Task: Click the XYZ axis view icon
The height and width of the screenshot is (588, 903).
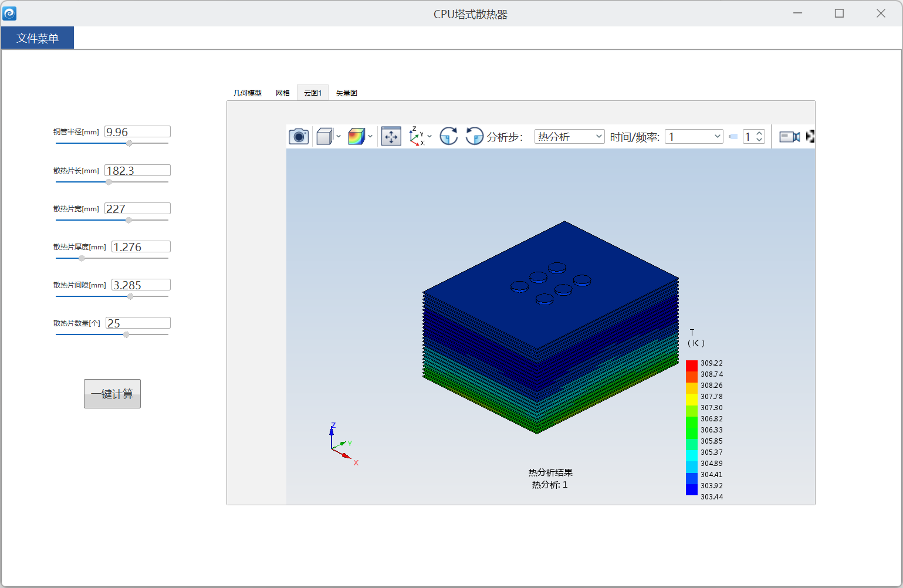Action: coord(417,136)
